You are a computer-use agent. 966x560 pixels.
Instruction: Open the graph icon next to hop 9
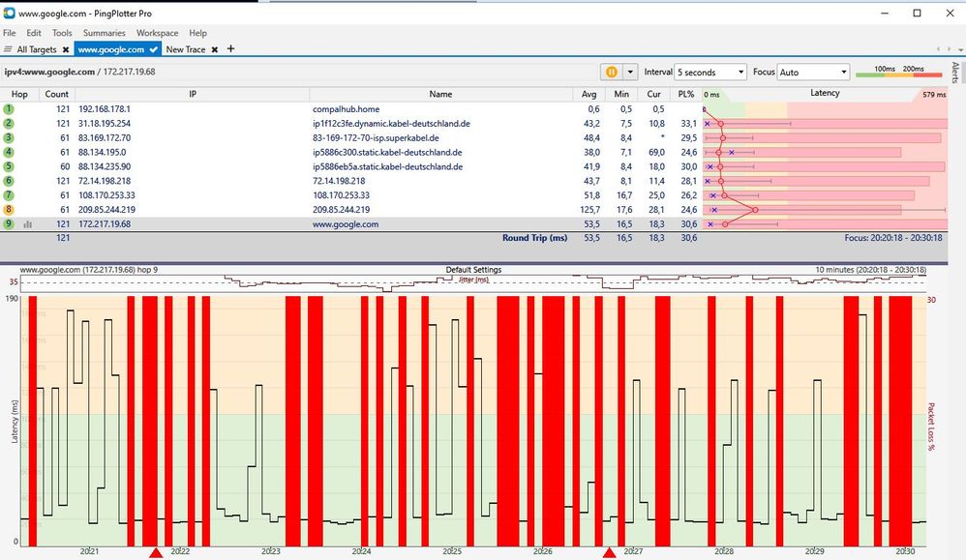click(x=26, y=223)
